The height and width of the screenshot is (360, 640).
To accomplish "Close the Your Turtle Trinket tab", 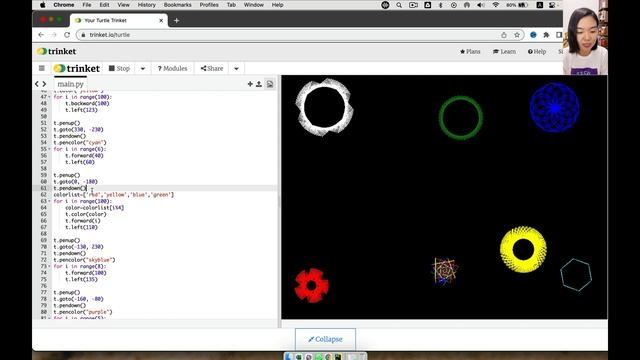I will pyautogui.click(x=161, y=20).
